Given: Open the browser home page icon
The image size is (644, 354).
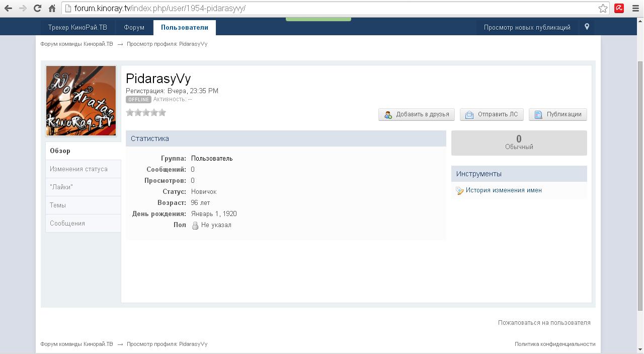Looking at the screenshot, I should coord(52,8).
